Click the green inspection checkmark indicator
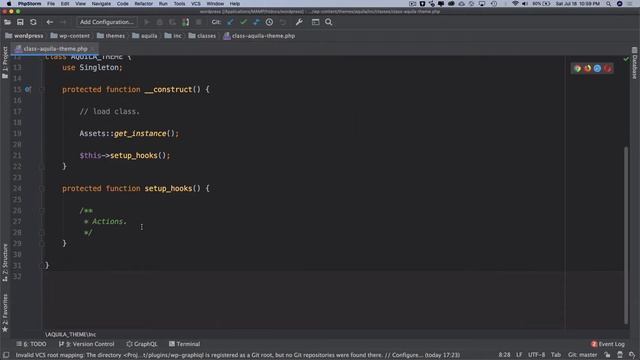 (626, 59)
